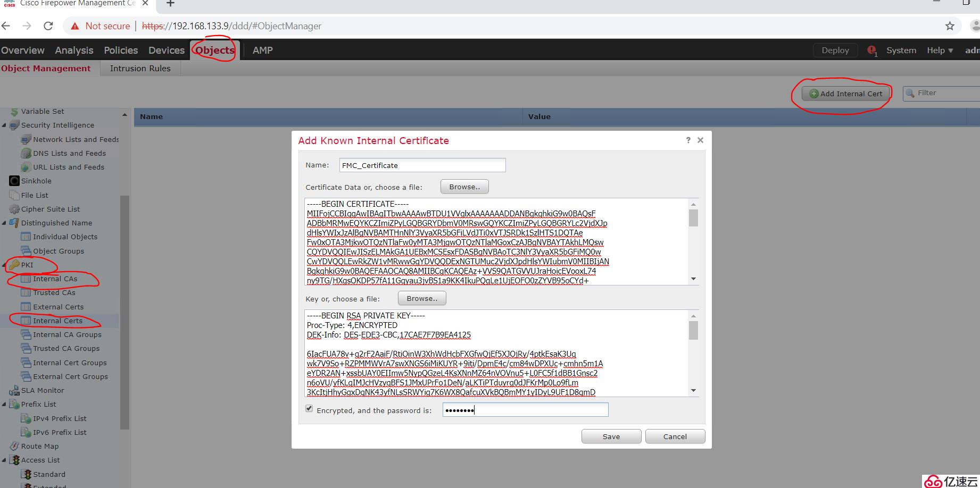Click the Deploy button
The image size is (980, 488).
[835, 51]
